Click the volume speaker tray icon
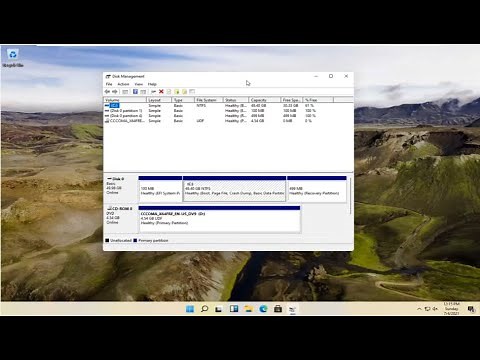This screenshot has height=360, width=480. (x=435, y=309)
